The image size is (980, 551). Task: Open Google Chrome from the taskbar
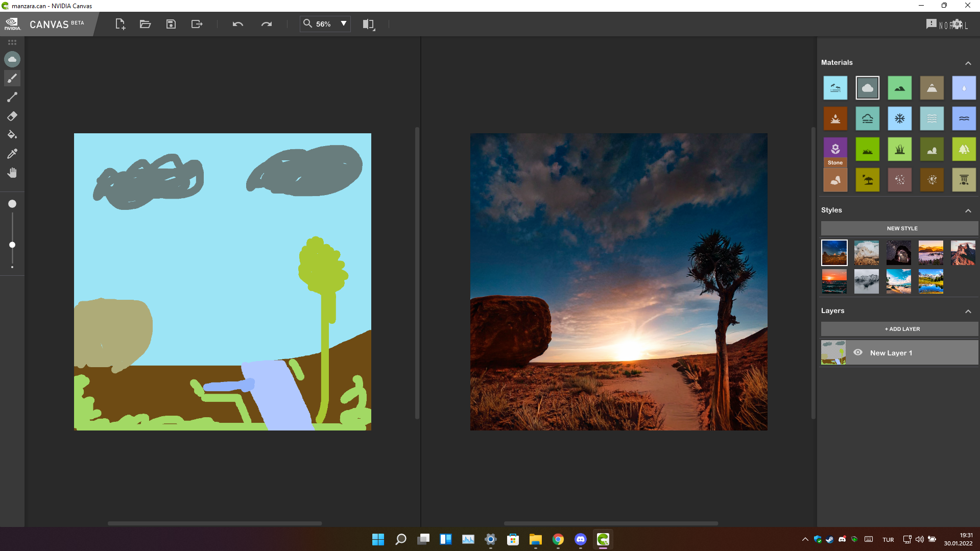[558, 539]
